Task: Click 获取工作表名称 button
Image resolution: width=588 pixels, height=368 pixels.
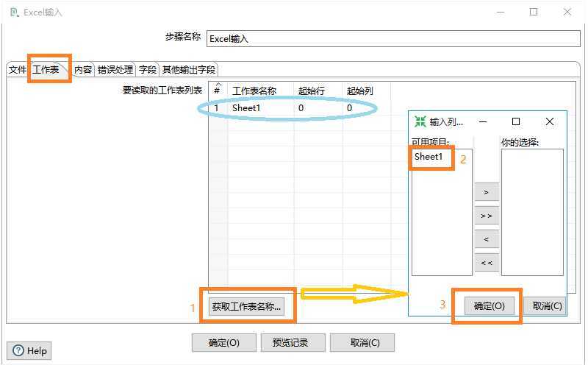Action: 246,306
